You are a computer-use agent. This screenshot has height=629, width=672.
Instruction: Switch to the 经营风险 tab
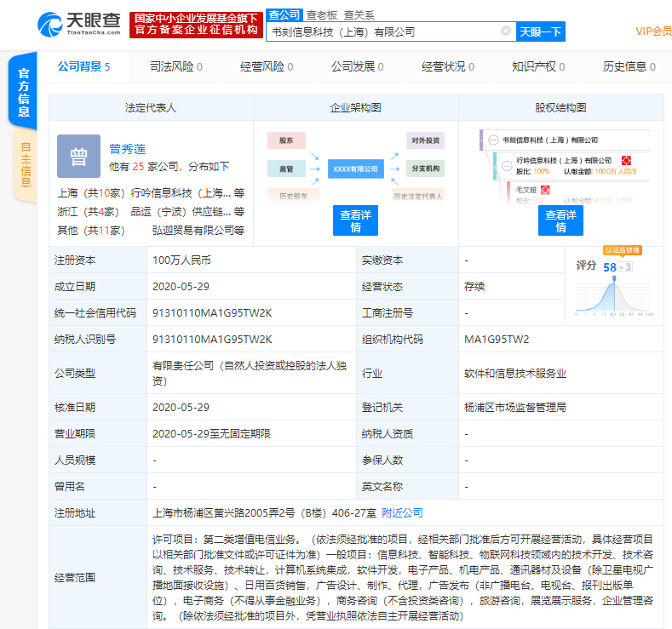tap(267, 66)
